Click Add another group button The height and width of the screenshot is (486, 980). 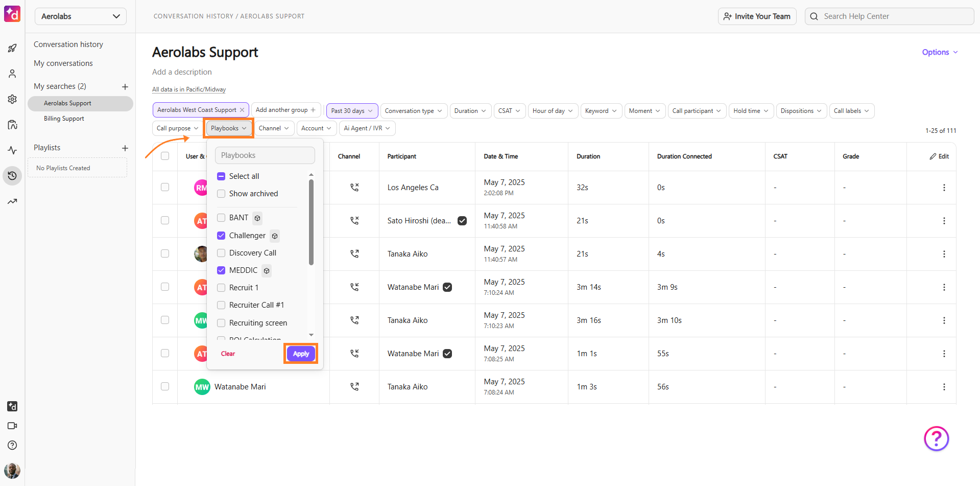tap(285, 110)
